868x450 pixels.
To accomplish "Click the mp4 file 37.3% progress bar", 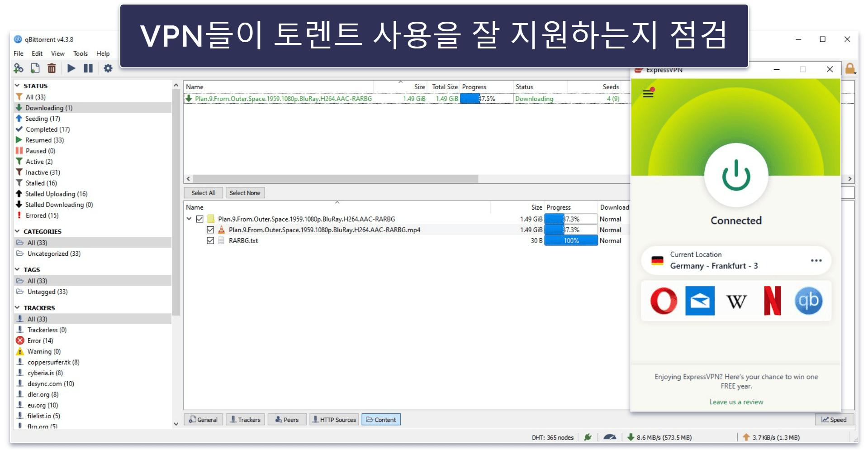I will (571, 230).
